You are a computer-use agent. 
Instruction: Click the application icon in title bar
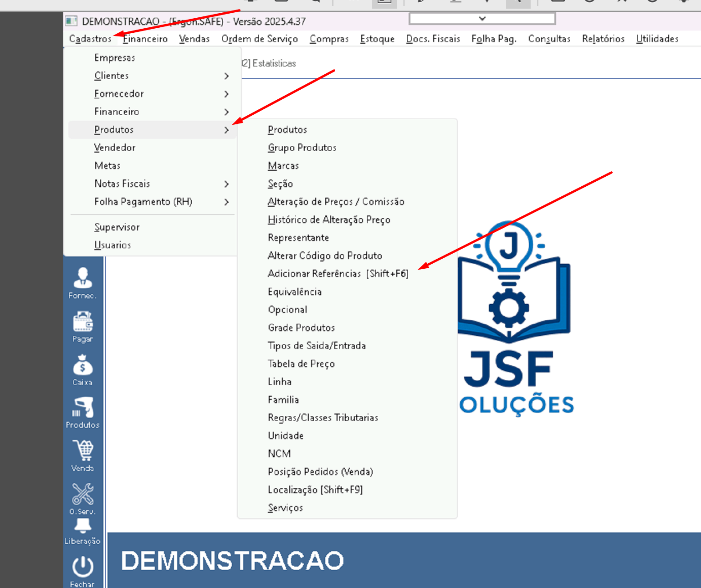(71, 21)
